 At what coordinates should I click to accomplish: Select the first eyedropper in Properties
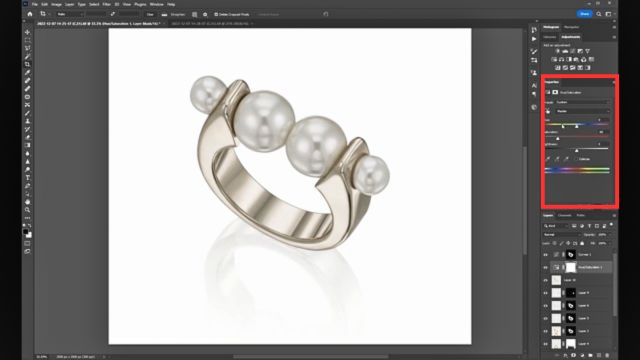(x=548, y=159)
